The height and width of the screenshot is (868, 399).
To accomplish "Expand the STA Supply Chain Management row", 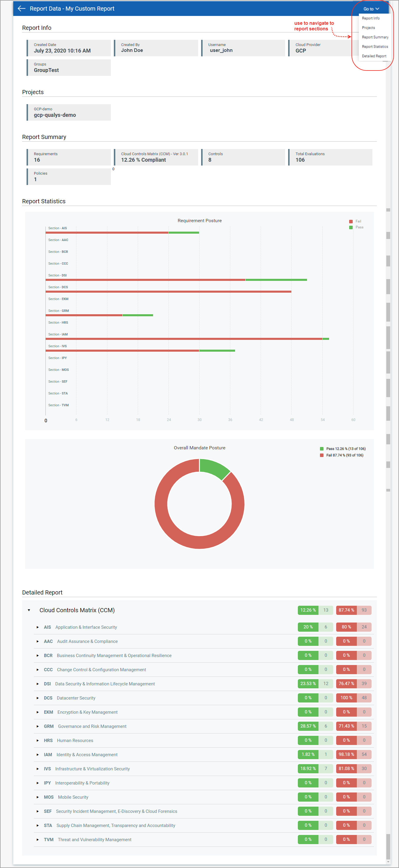I will click(38, 825).
